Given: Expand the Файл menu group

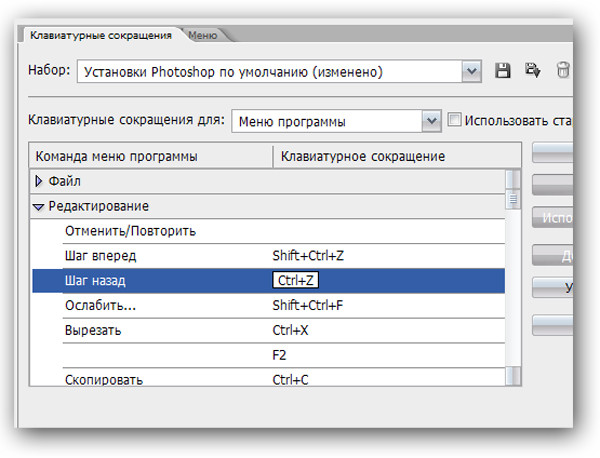Looking at the screenshot, I should pos(39,181).
